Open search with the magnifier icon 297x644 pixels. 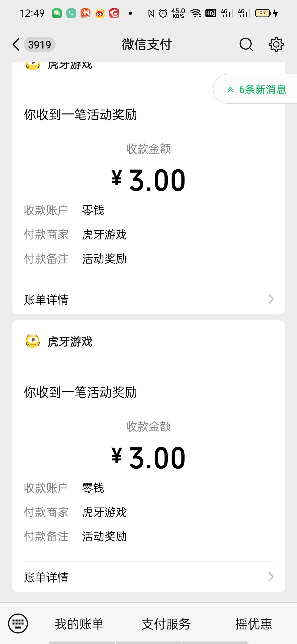(x=246, y=44)
